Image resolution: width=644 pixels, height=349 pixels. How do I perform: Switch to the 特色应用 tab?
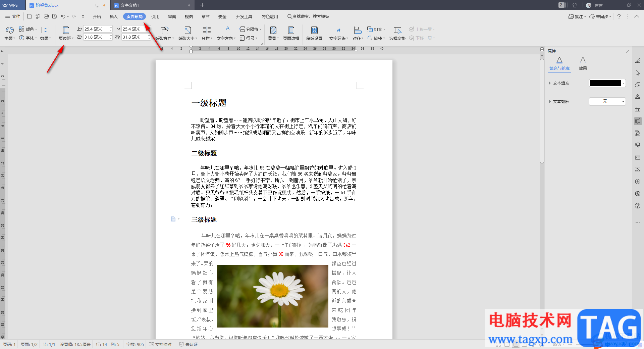pos(270,16)
